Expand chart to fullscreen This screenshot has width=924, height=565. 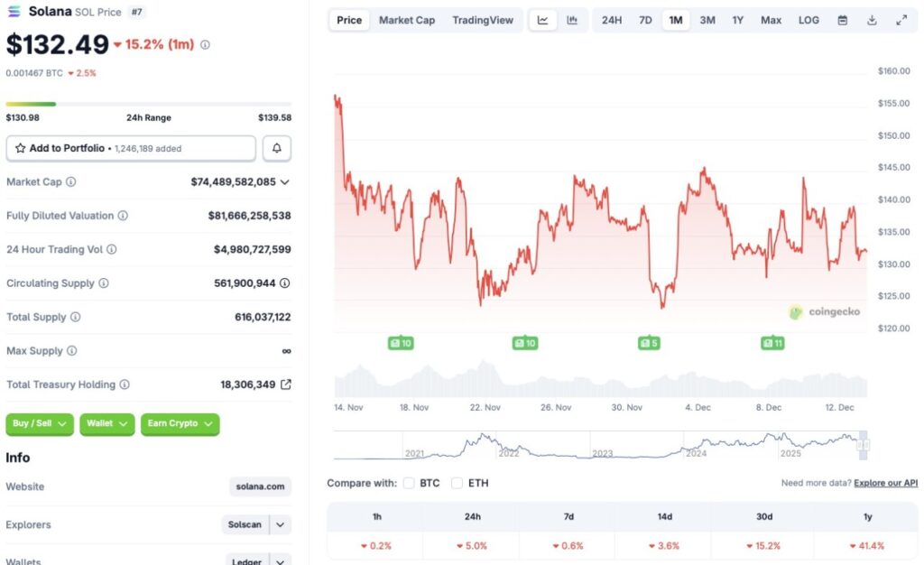click(x=901, y=20)
